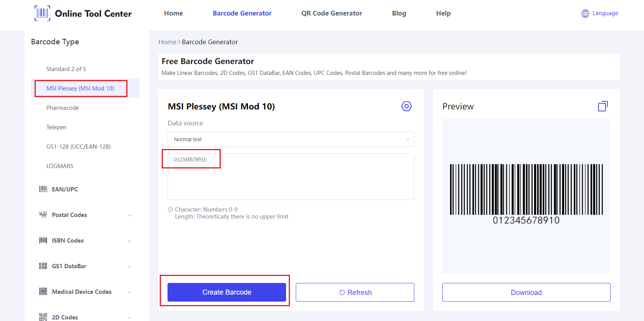Click the info icon beside Character hint
This screenshot has width=644, height=321.
170,210
